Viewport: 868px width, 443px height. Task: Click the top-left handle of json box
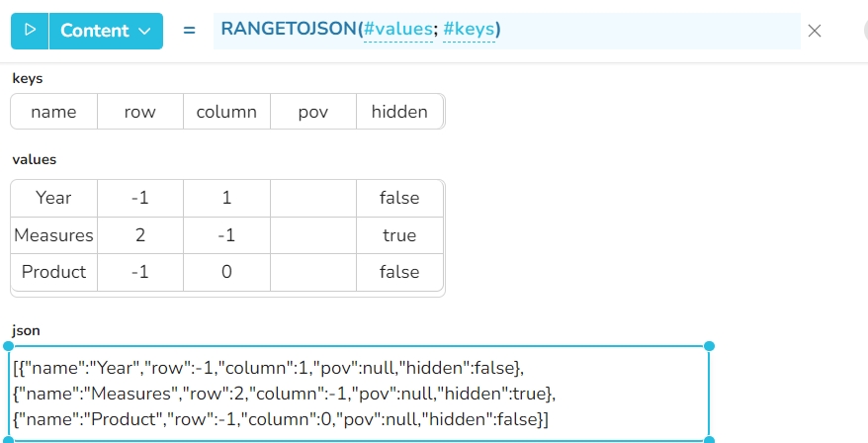(x=9, y=346)
